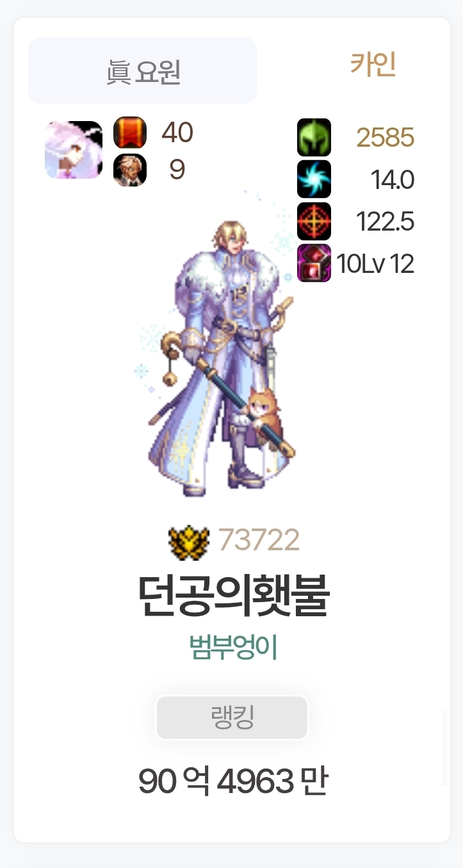Open the 랭킹 ranking button

click(232, 717)
